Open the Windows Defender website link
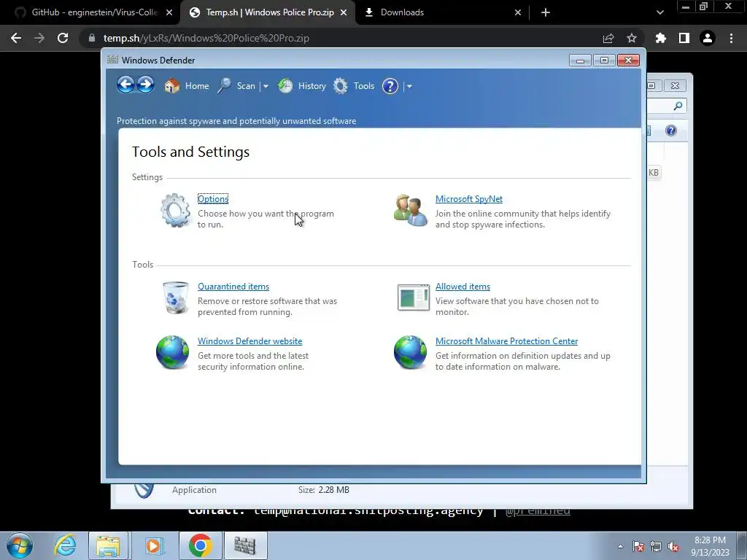 [x=249, y=341]
